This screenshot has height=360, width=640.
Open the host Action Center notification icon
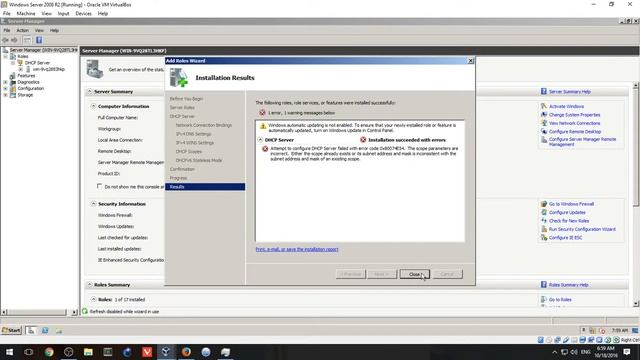point(627,352)
